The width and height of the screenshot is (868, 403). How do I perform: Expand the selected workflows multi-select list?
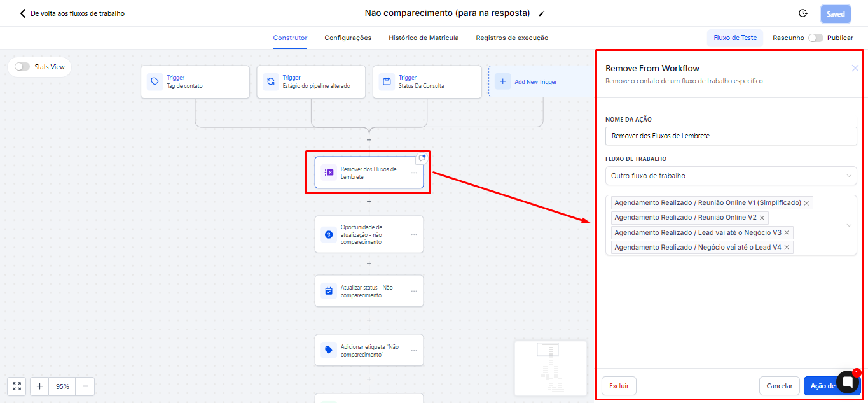coord(848,225)
